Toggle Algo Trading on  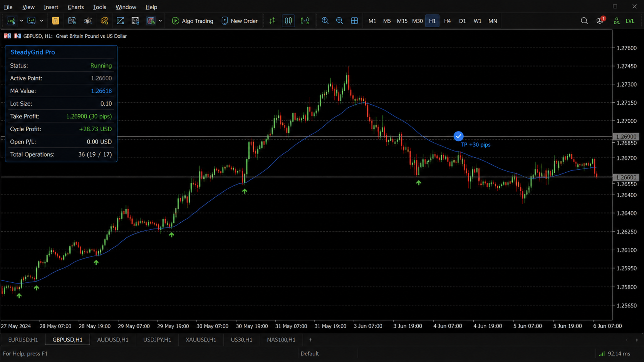(x=193, y=21)
